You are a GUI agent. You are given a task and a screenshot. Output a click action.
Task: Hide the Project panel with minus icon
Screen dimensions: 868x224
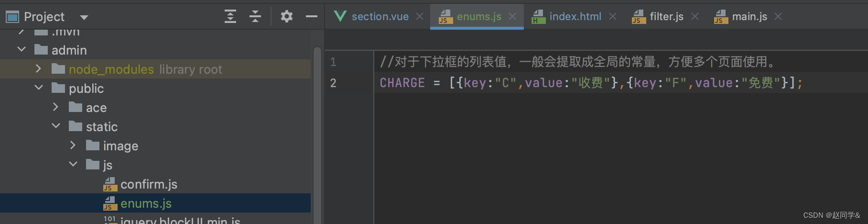tap(312, 16)
